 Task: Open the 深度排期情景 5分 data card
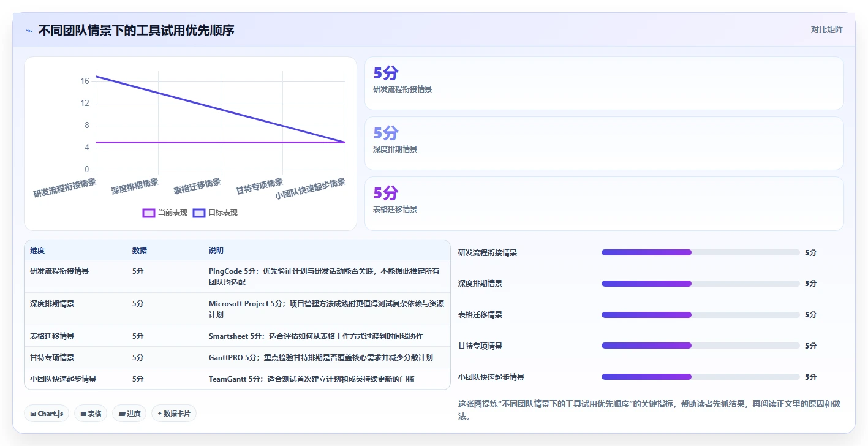click(x=604, y=143)
